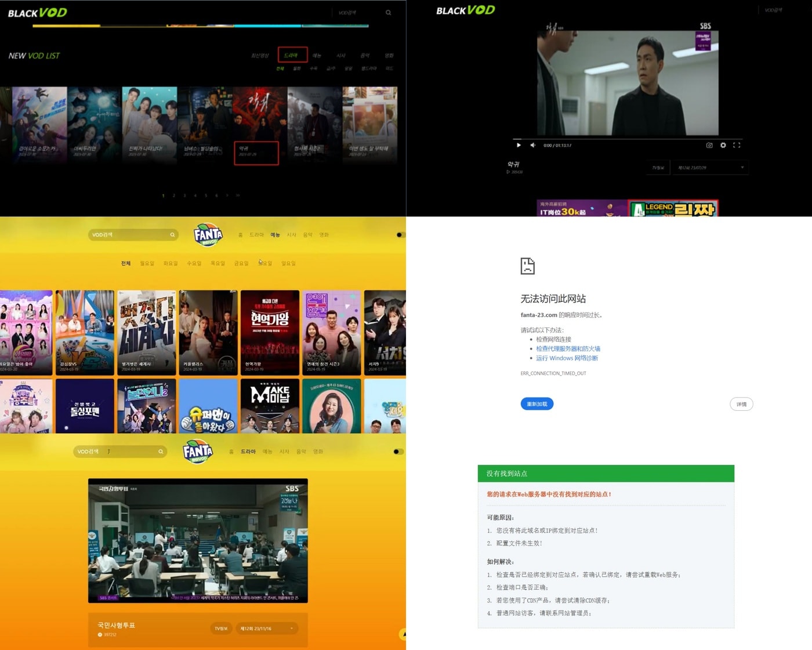
Task: Click the BlackVOD video progress bar
Action: point(626,139)
